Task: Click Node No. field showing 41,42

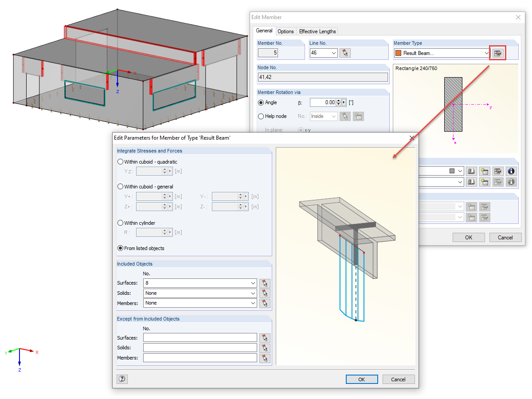Action: tap(323, 77)
